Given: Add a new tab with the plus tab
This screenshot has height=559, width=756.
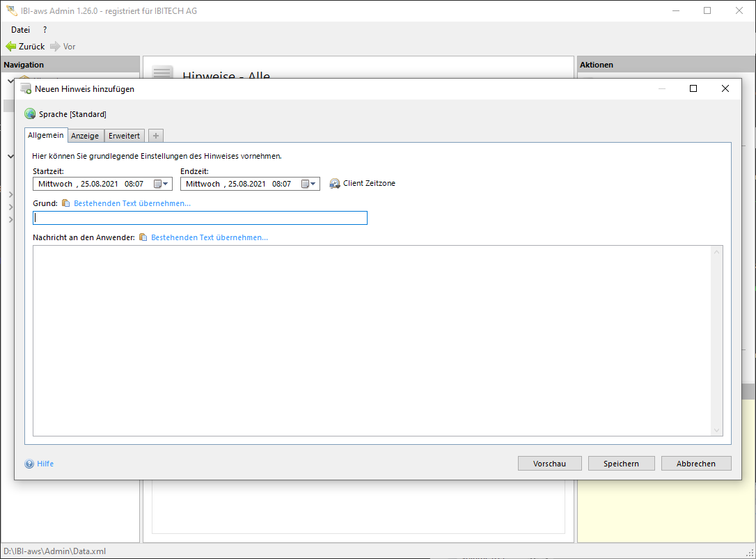Looking at the screenshot, I should (156, 136).
